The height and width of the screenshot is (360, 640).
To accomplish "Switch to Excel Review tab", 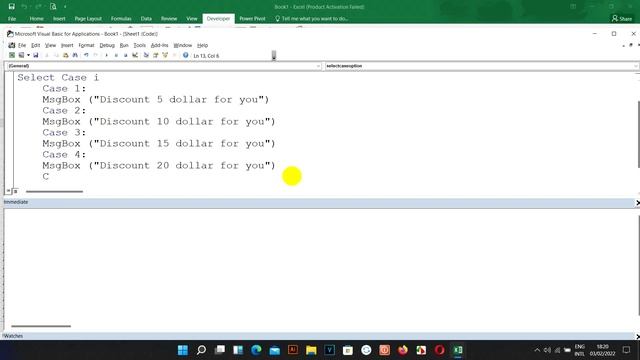I will click(169, 19).
